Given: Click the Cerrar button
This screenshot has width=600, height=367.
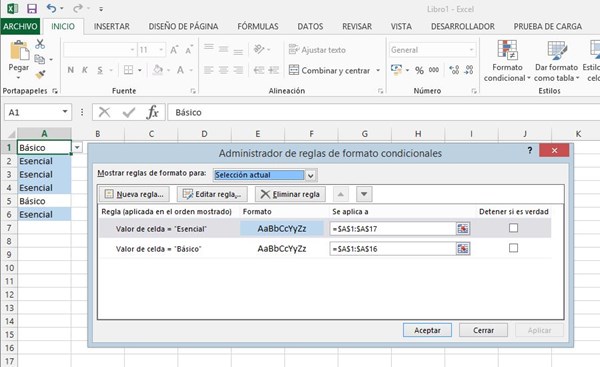Looking at the screenshot, I should tap(483, 330).
